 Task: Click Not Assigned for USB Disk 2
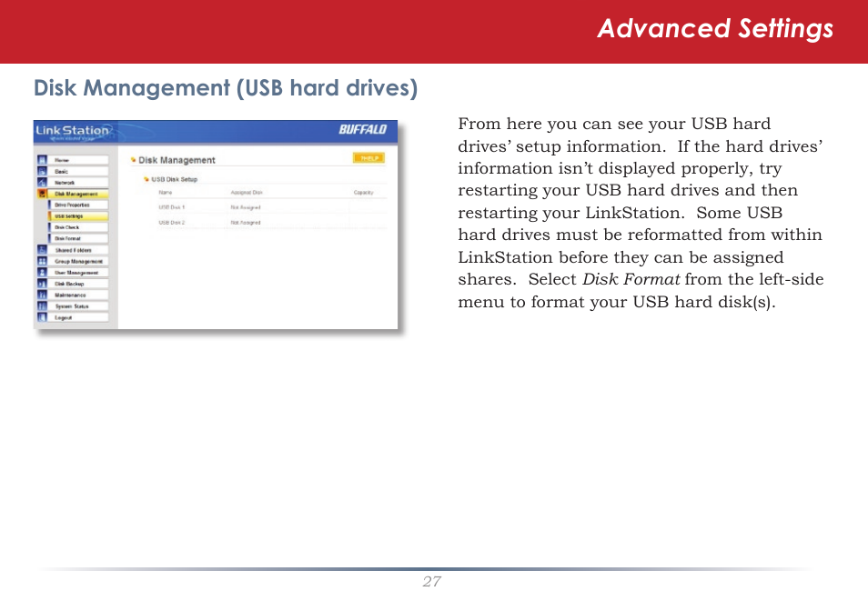pyautogui.click(x=246, y=223)
